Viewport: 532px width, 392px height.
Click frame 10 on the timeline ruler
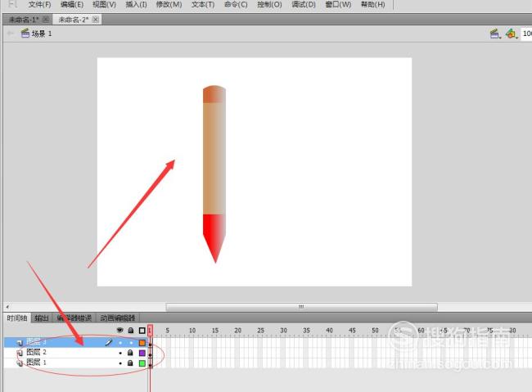pyautogui.click(x=192, y=331)
